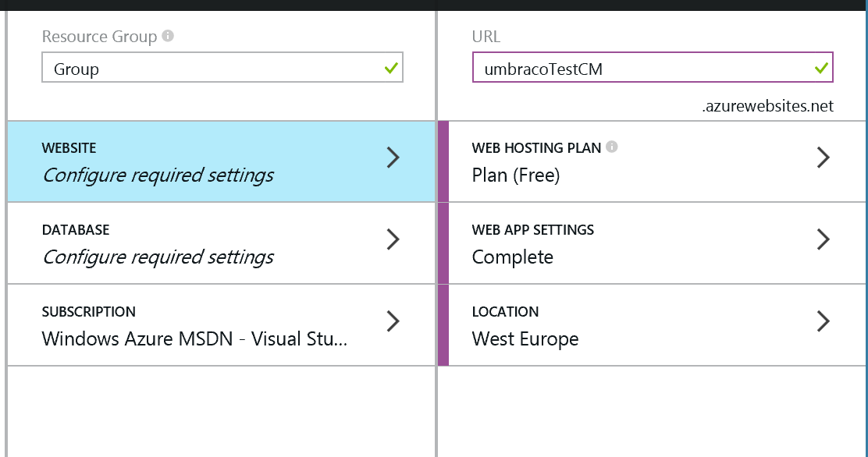Click the green checkmark in URL field
Screen dimensions: 868x457
[x=821, y=68]
